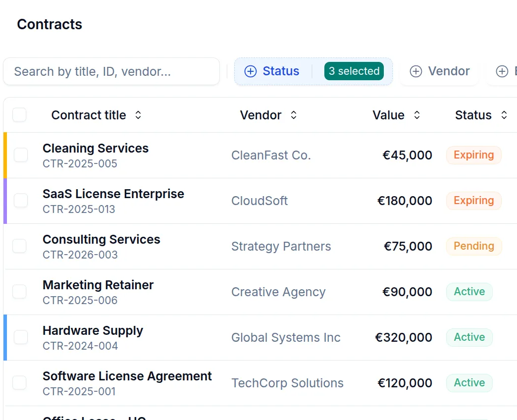Viewport: 517px width, 420px height.
Task: Click the Active badge for Hardware Supply
Action: [x=469, y=337]
